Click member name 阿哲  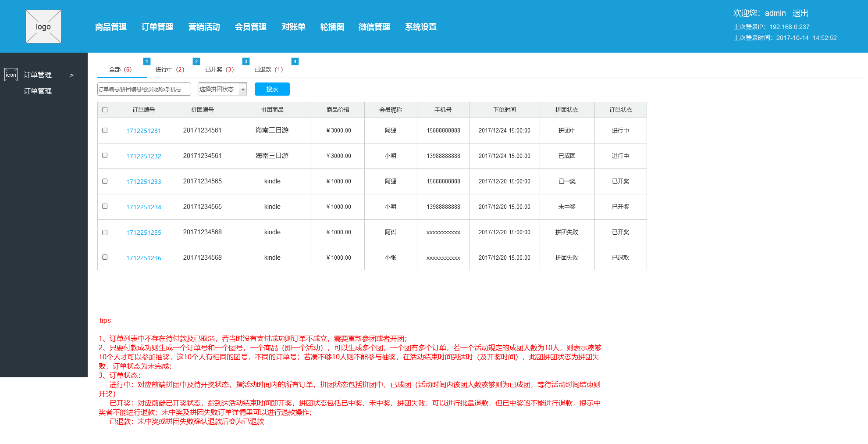click(391, 232)
